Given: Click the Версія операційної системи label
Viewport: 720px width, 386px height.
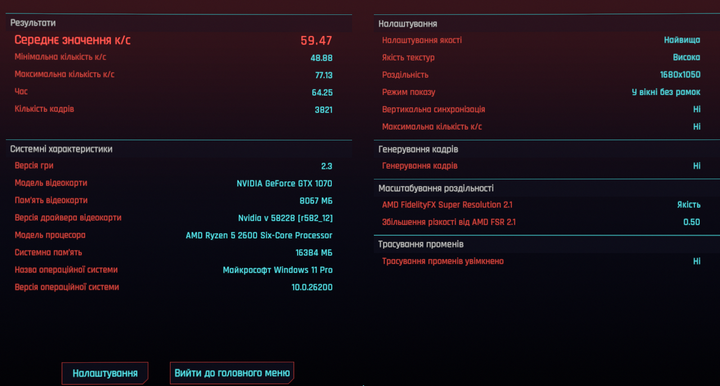Looking at the screenshot, I should click(67, 287).
